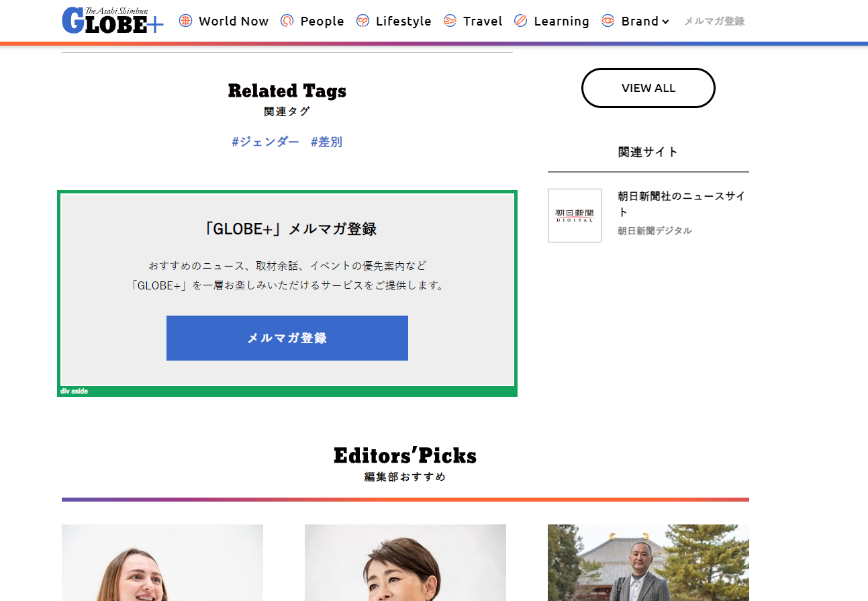Image resolution: width=868 pixels, height=601 pixels.
Task: Open the first Editors' Picks article photo
Action: [162, 563]
